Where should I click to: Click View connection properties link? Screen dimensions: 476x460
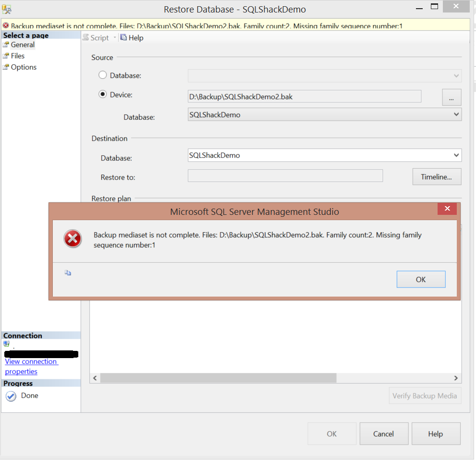32,366
